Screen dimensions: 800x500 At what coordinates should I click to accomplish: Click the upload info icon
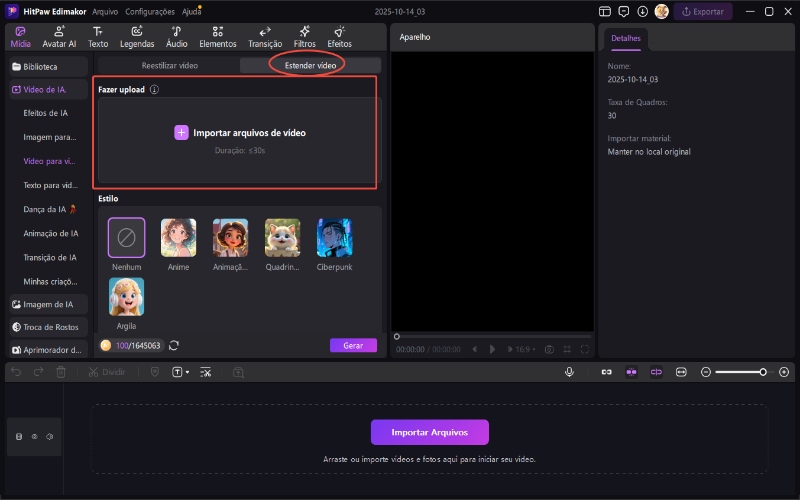tap(154, 89)
